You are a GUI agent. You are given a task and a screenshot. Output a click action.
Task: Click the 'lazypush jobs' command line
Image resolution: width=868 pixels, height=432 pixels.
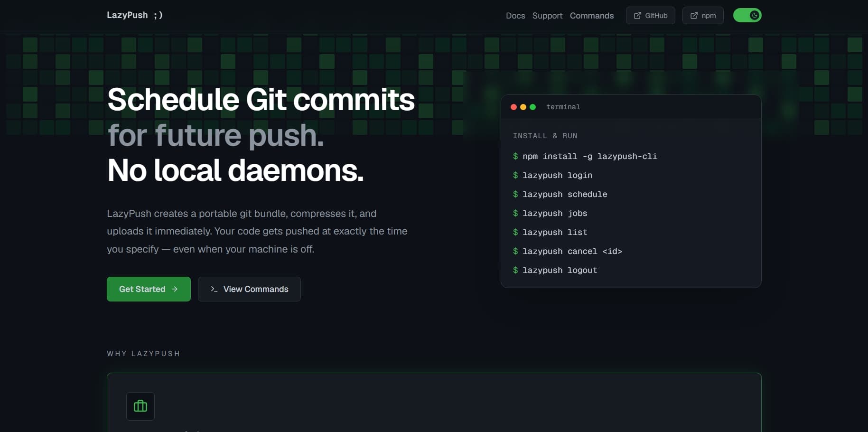550,213
